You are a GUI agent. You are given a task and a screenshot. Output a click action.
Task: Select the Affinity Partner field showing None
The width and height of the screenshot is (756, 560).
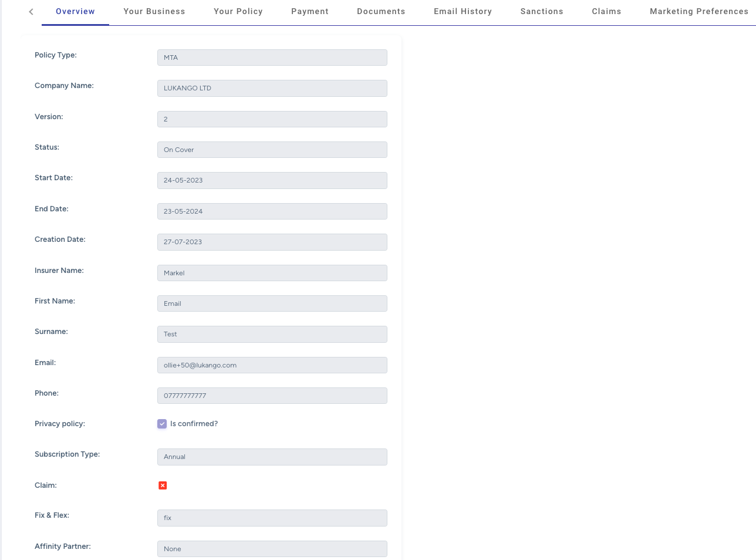tap(272, 549)
